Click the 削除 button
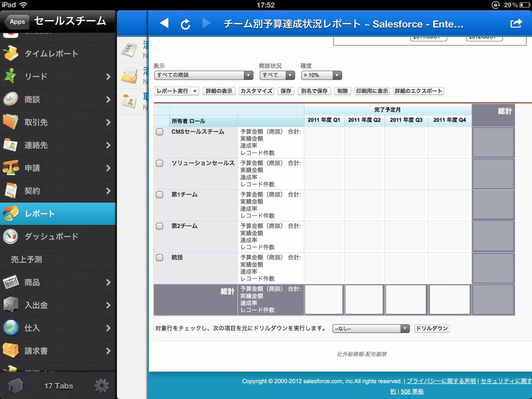532x399 pixels. point(343,91)
